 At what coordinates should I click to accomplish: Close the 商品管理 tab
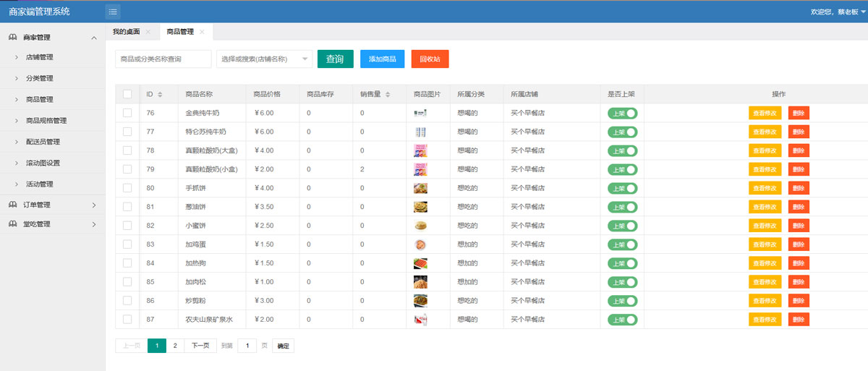[202, 32]
